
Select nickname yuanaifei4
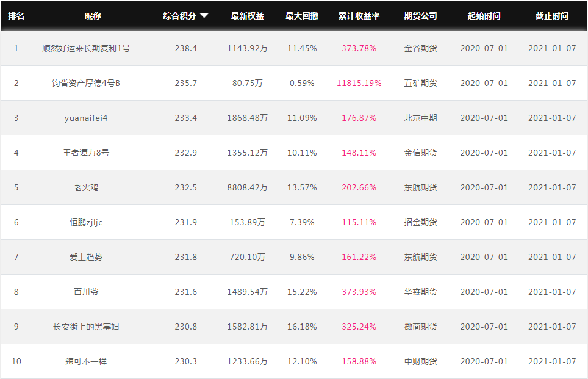[86, 118]
